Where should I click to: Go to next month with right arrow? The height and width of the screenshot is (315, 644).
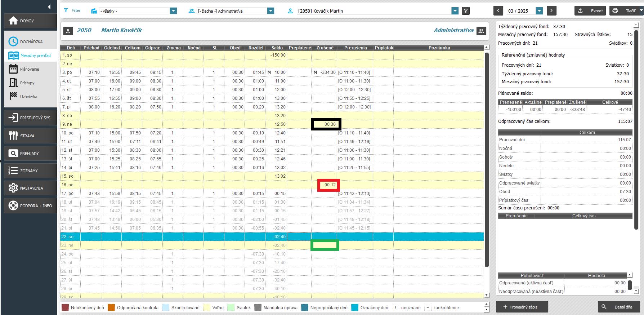551,11
